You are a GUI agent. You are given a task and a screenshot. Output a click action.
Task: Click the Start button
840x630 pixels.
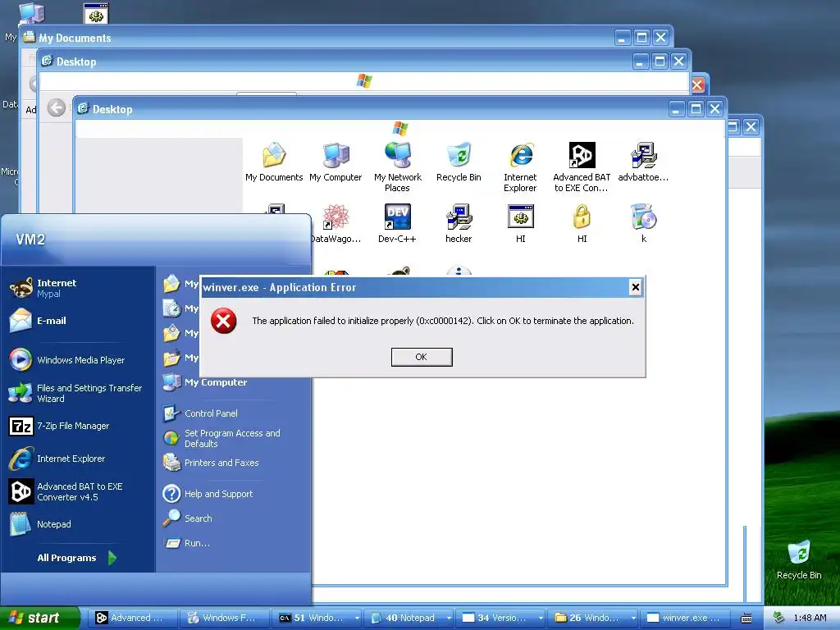click(39, 618)
